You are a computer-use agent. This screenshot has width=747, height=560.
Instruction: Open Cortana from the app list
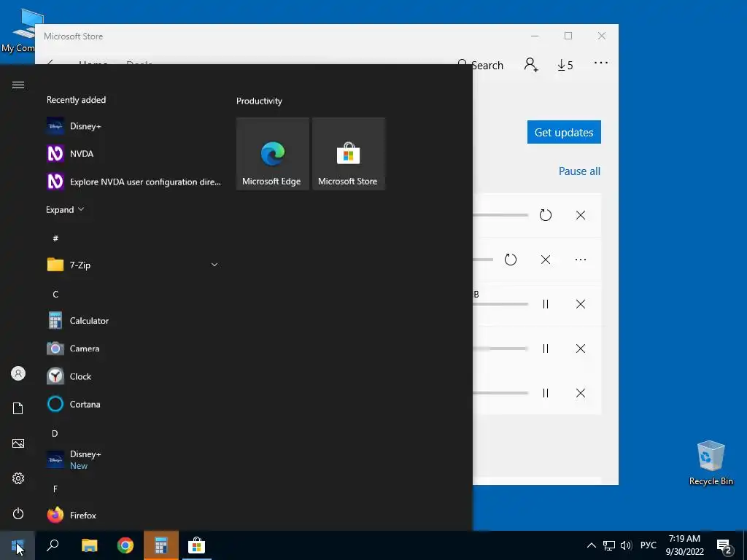click(x=133, y=404)
